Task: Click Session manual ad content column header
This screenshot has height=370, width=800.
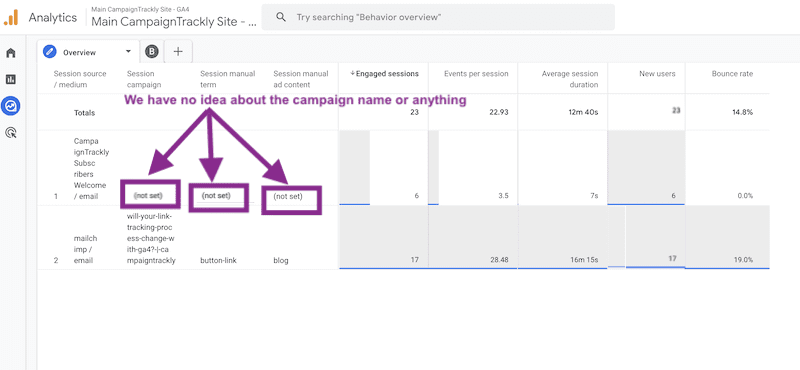Action: [301, 79]
